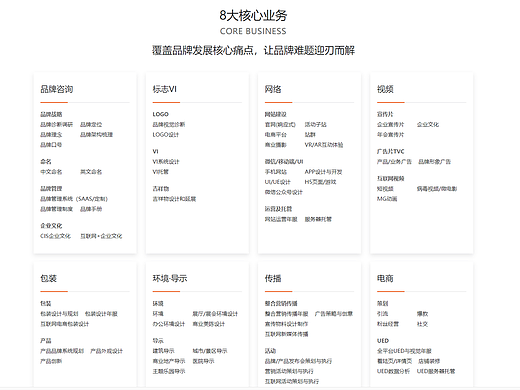Select '品牌/产品发布会策划与执行'
Viewport: 520px width, 390px height.
point(298,361)
